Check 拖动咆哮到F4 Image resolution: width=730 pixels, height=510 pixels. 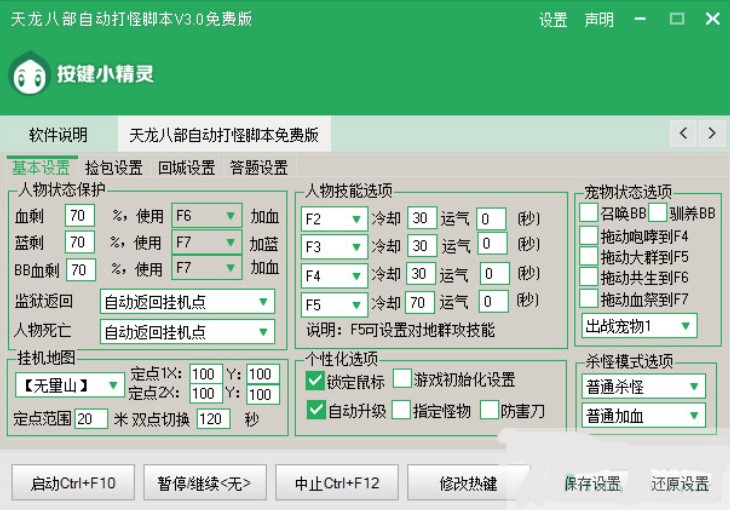tap(589, 235)
